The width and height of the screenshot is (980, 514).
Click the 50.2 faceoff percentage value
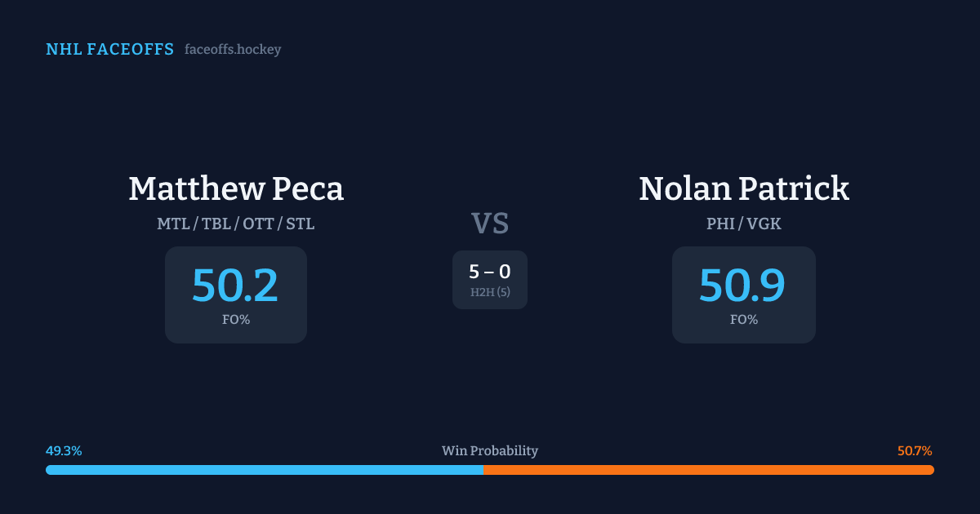[x=235, y=286]
